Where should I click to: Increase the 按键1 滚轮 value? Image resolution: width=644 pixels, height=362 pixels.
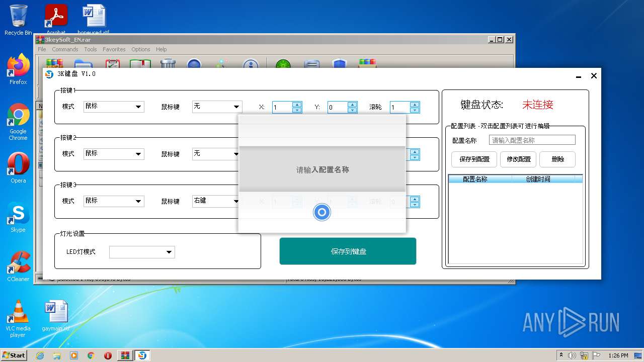pyautogui.click(x=415, y=105)
